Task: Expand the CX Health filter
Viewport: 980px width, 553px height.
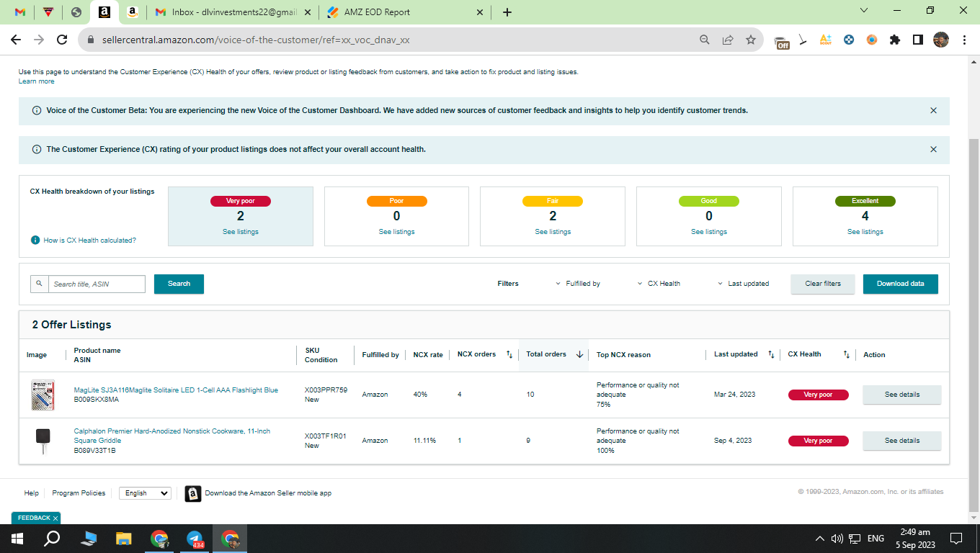Action: (659, 284)
